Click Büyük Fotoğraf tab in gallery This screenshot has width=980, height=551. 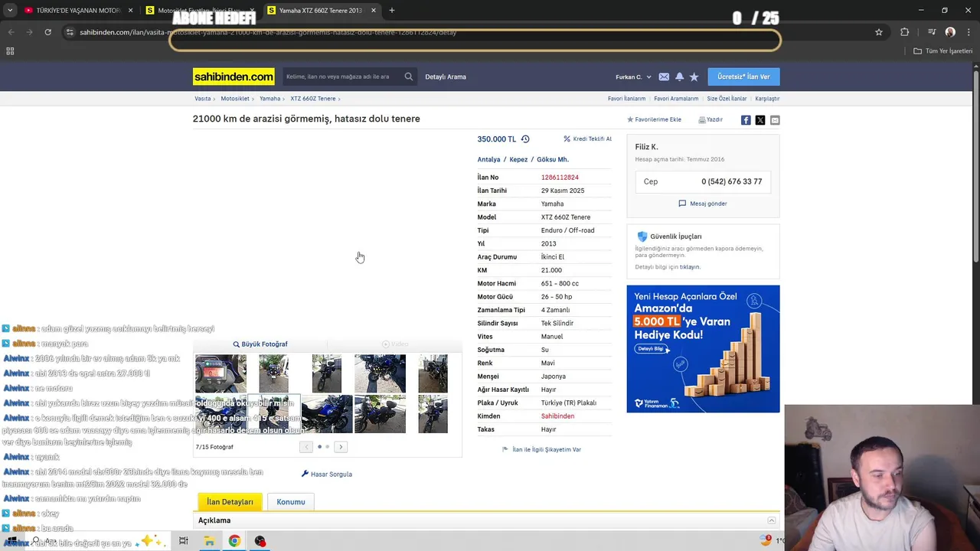pos(260,344)
